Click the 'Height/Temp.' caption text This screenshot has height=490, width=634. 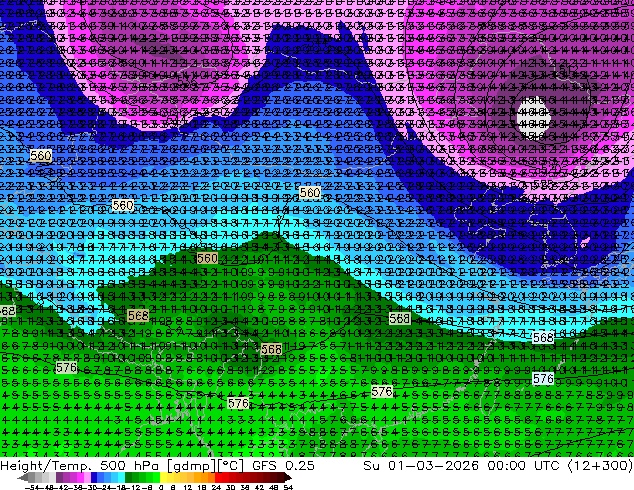click(x=46, y=466)
